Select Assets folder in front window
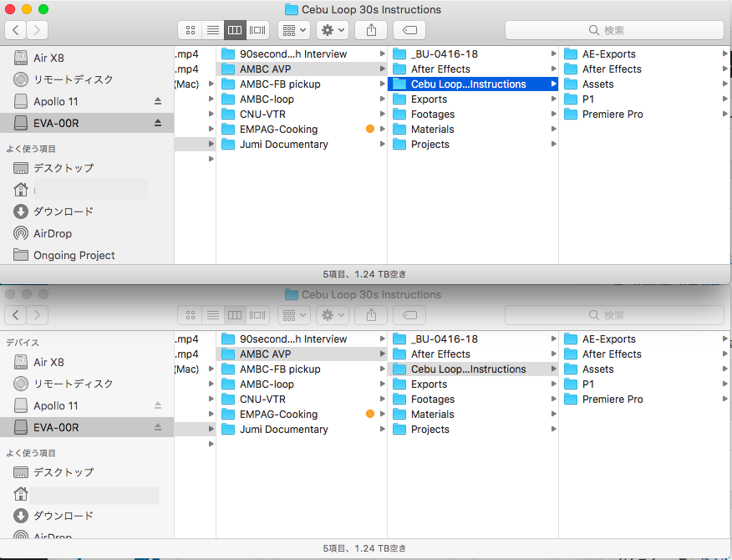The width and height of the screenshot is (732, 560). point(645,84)
